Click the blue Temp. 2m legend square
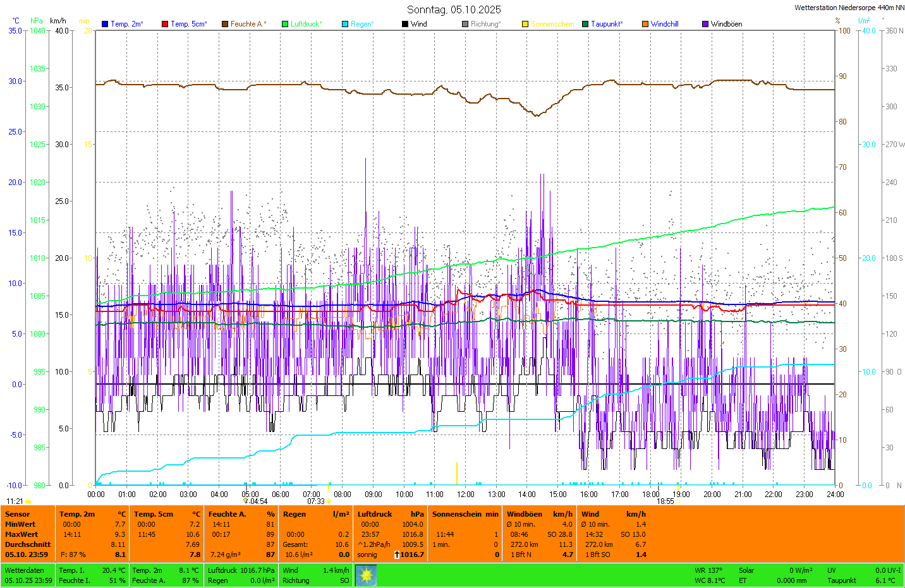Image resolution: width=905 pixels, height=588 pixels. 105,24
